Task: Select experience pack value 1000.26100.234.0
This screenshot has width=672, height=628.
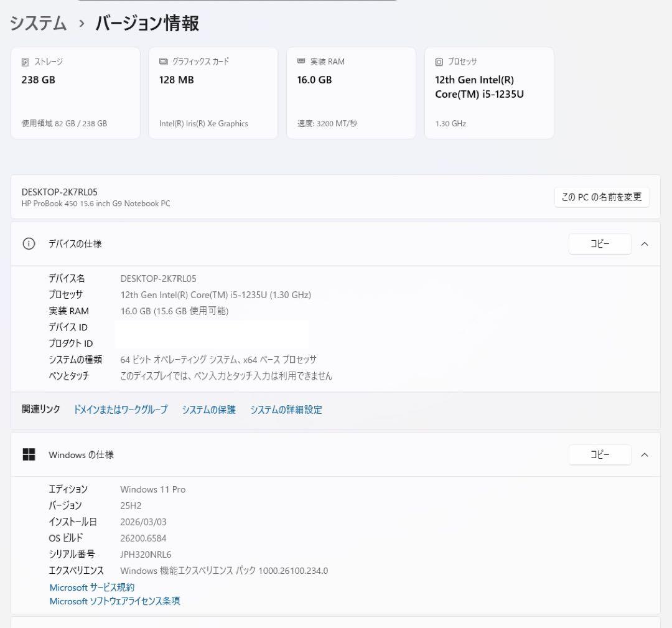Action: click(x=293, y=571)
